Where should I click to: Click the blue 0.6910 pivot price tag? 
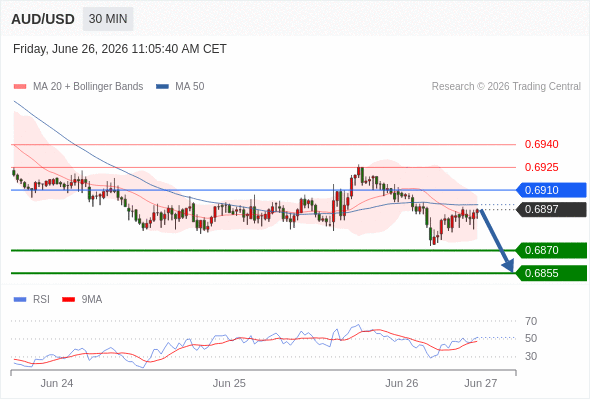coord(551,190)
